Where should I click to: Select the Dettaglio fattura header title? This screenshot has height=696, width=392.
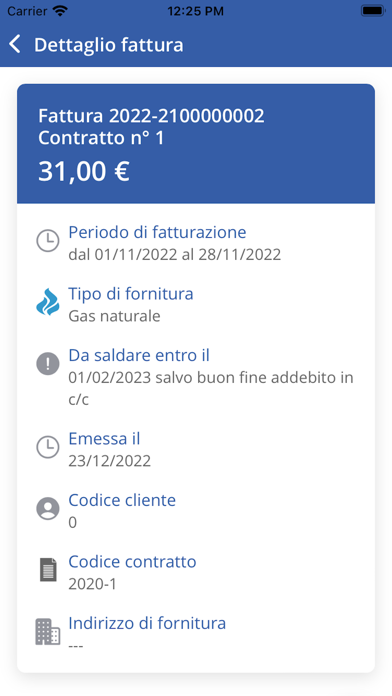109,45
